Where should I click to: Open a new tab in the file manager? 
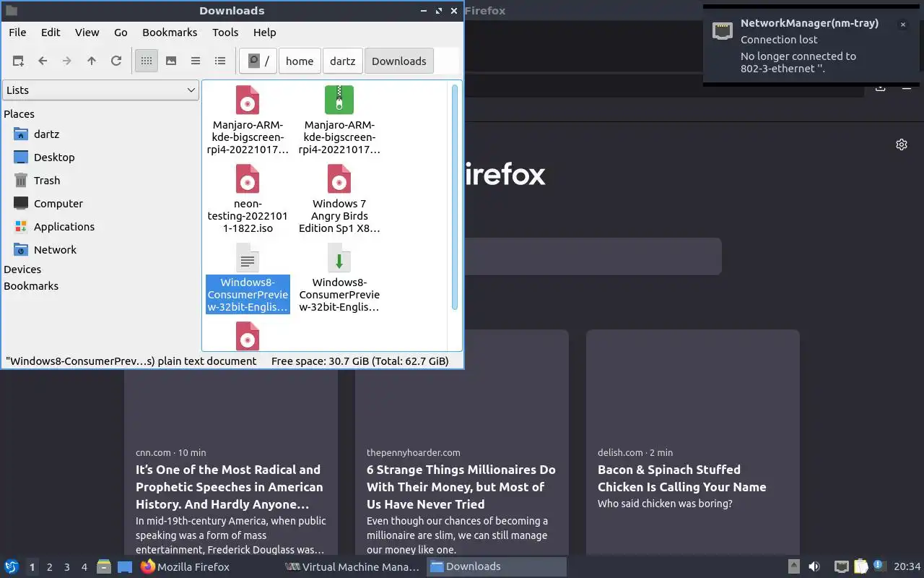tap(18, 61)
